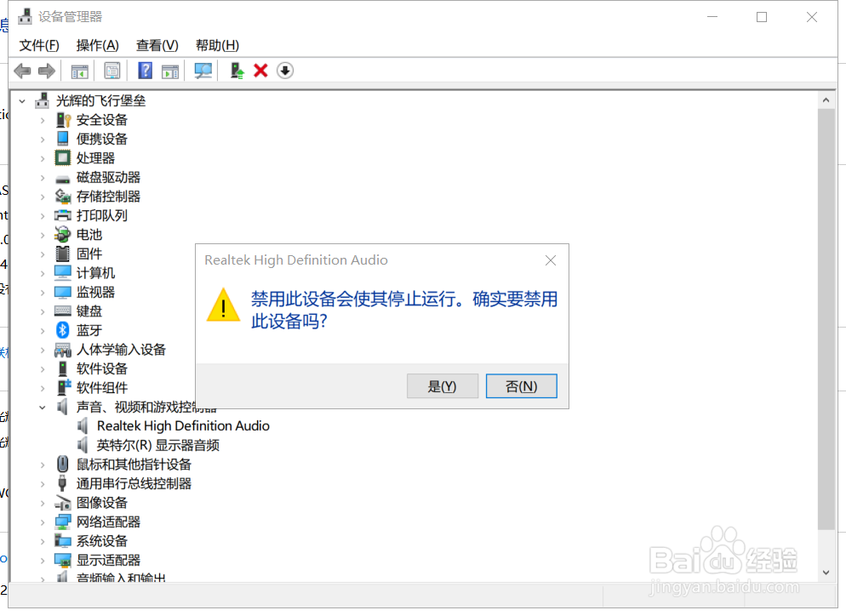Collapse the 声音、视频和游戏控制器 category chevron

click(x=43, y=408)
